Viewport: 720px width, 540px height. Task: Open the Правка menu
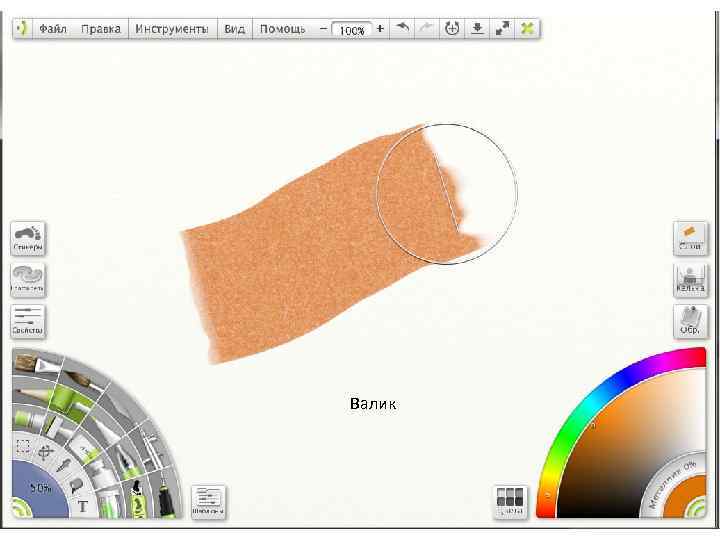[101, 29]
